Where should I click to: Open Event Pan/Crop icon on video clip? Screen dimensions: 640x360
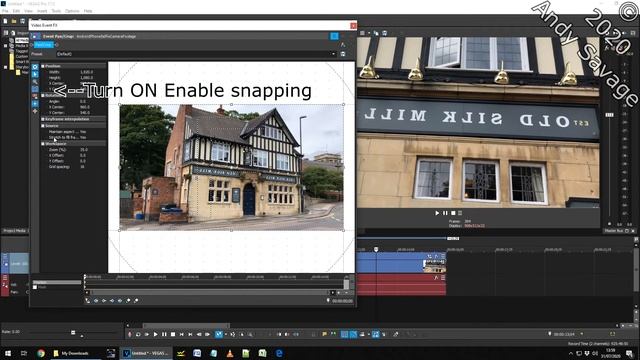(x=429, y=256)
